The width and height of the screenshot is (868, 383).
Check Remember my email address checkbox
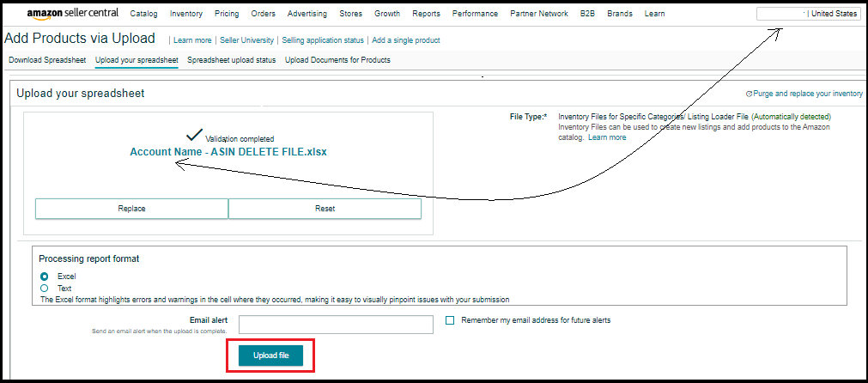pyautogui.click(x=450, y=320)
